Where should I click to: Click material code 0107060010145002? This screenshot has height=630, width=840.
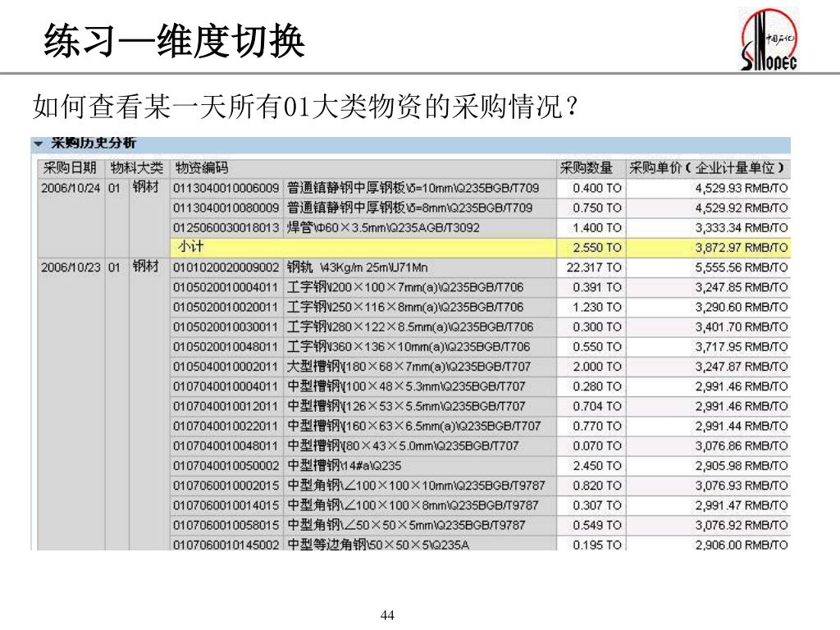pos(226,545)
